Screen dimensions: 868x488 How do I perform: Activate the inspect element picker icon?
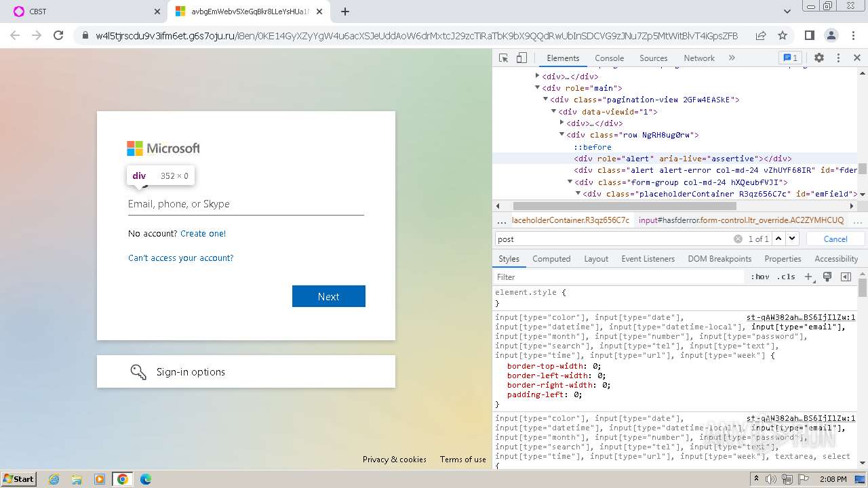(x=503, y=58)
